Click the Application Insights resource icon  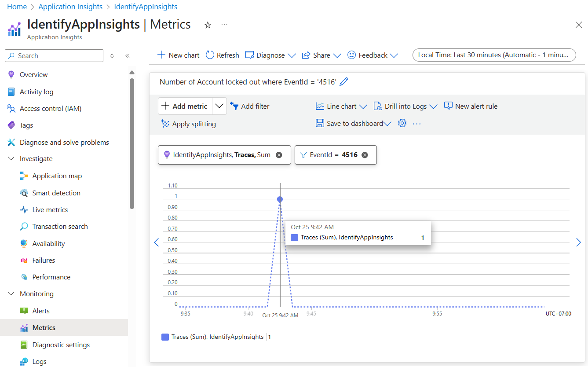[14, 29]
